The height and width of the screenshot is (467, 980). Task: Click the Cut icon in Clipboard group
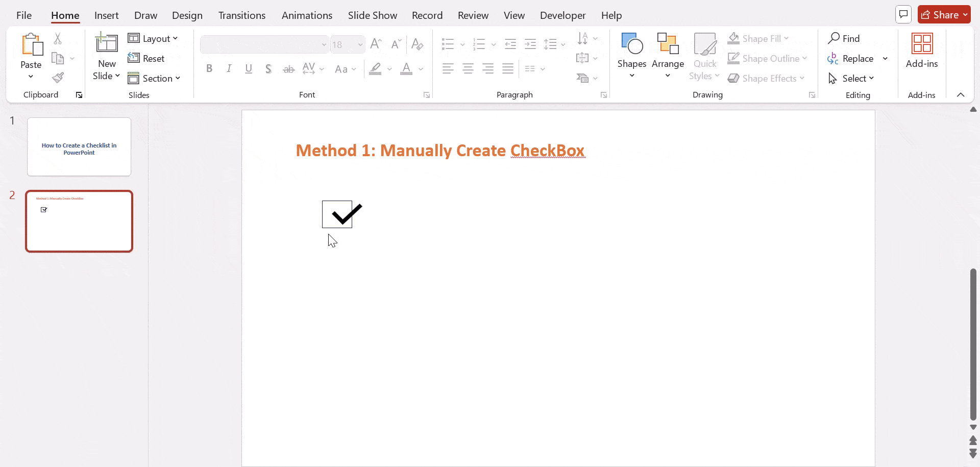[58, 38]
